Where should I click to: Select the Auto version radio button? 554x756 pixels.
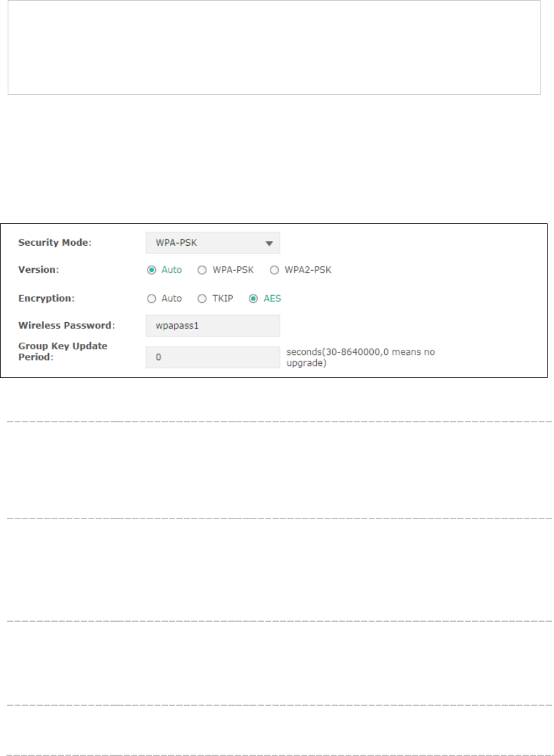tap(152, 270)
